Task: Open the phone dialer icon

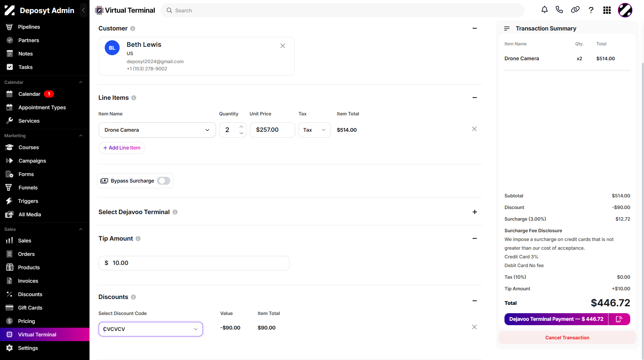Action: [560, 10]
